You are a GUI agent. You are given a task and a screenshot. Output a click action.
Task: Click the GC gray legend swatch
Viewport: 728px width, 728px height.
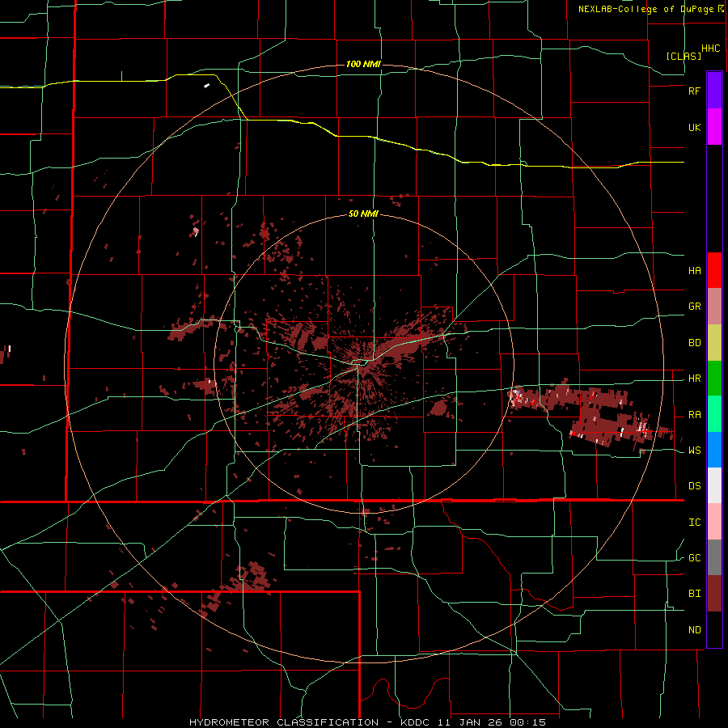pyautogui.click(x=714, y=557)
